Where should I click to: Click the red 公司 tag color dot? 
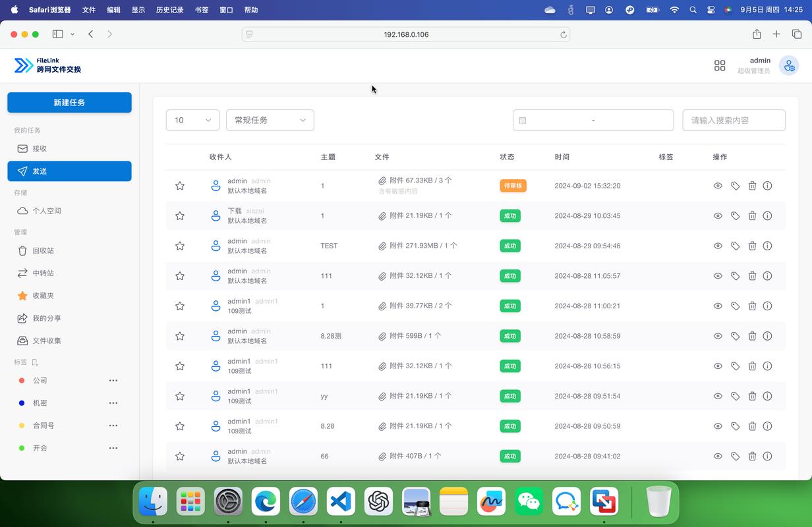point(20,380)
